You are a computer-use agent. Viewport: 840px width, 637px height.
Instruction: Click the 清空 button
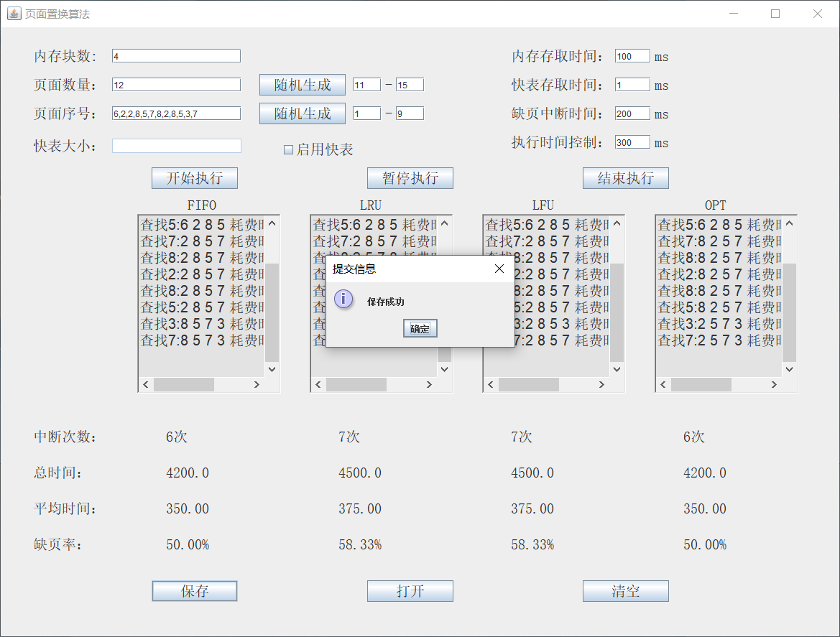(x=626, y=591)
